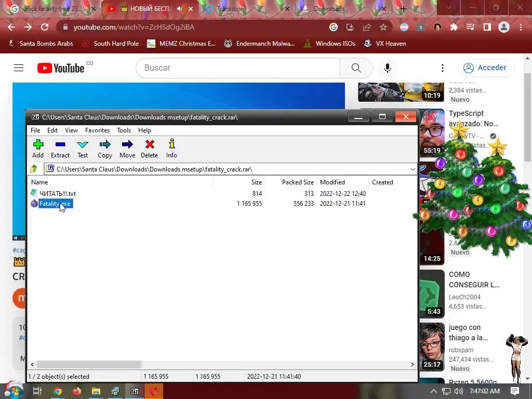
Task: Click the 7-Zip scrollbar right arrow
Action: coord(412,364)
